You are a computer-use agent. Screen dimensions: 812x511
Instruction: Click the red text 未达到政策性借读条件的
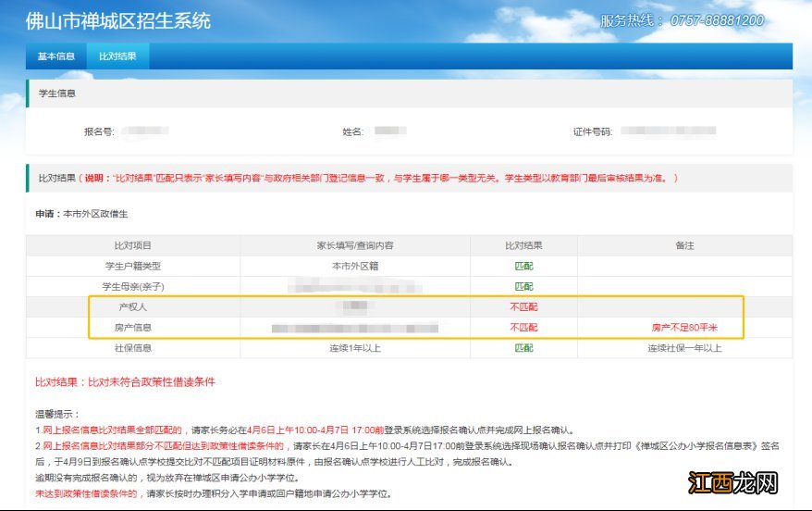[87, 494]
